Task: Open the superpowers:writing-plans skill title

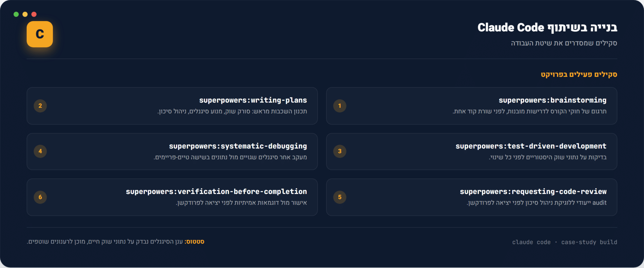Action: [x=253, y=100]
